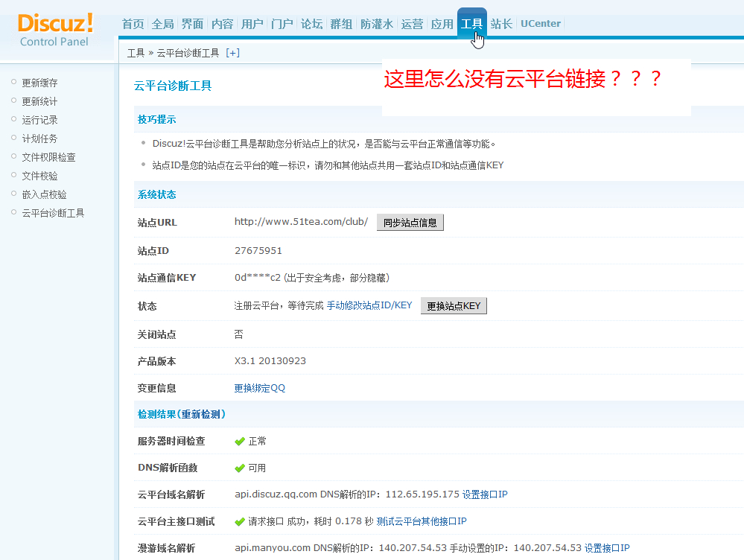
Task: Switch to the 界面 menu
Action: 192,24
